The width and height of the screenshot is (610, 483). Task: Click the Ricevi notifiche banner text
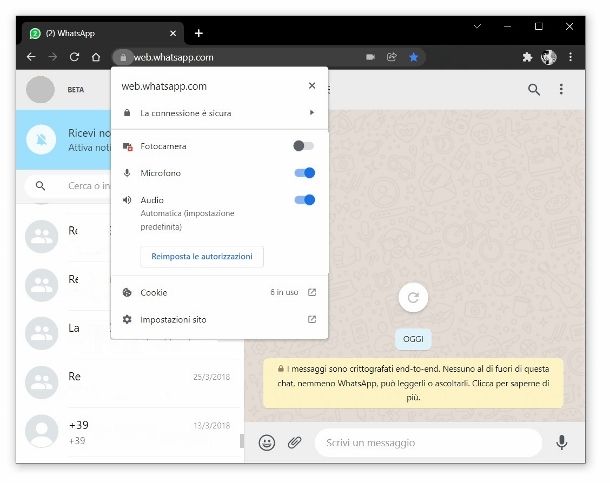point(89,140)
